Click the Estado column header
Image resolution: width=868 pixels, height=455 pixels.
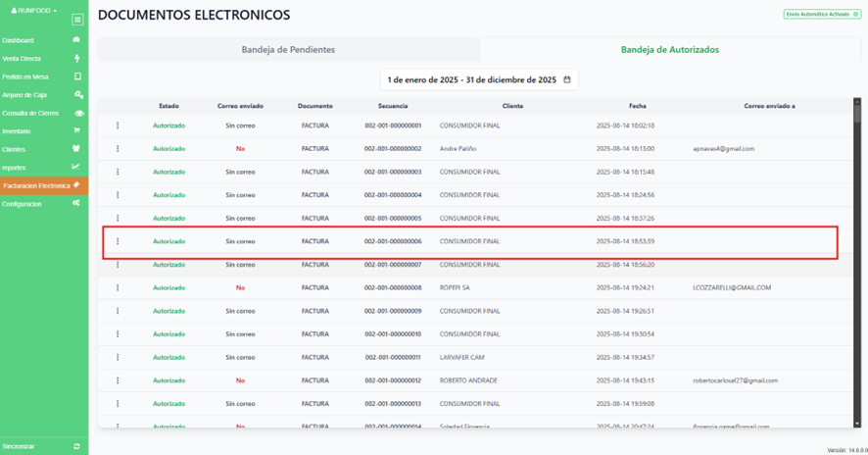coord(169,106)
